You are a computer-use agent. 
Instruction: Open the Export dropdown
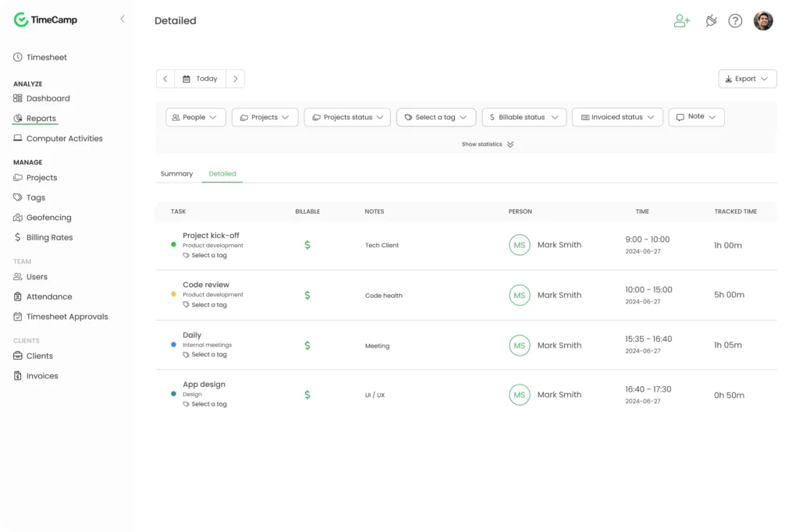coord(747,79)
